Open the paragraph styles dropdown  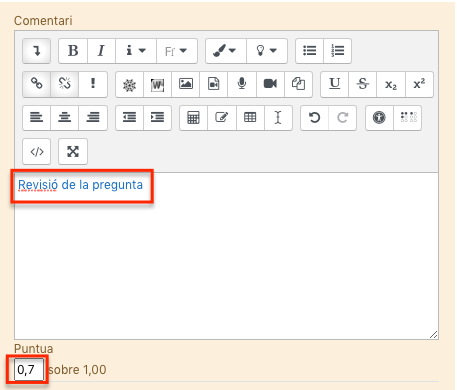136,51
